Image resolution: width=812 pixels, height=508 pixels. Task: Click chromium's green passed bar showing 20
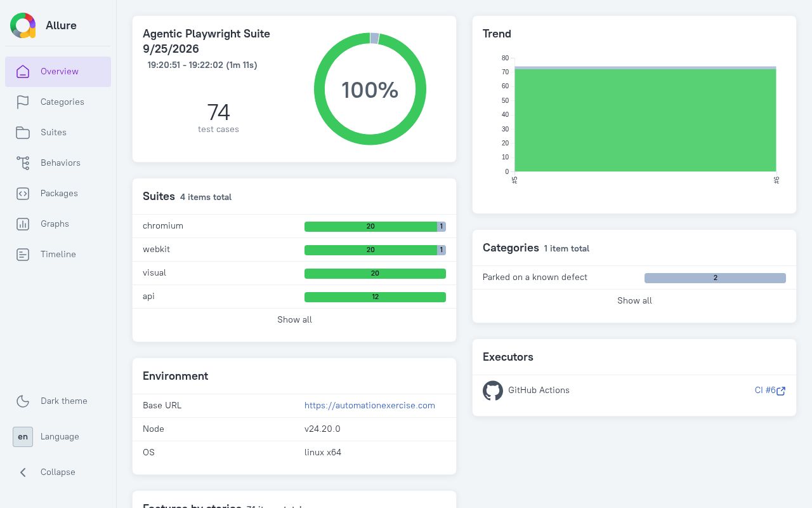370,227
